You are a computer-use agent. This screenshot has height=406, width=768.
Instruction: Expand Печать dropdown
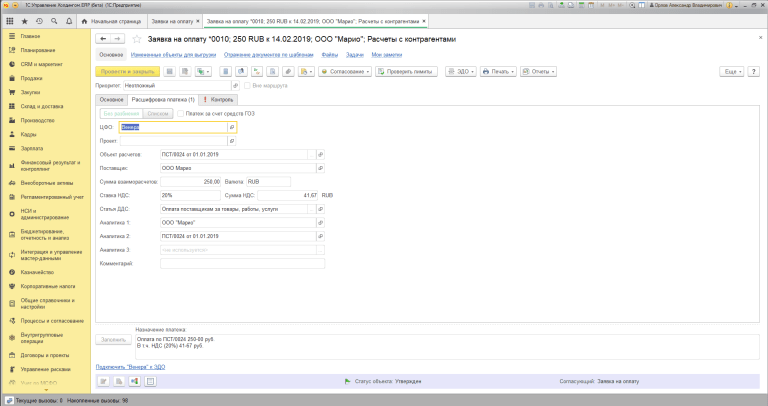click(498, 72)
